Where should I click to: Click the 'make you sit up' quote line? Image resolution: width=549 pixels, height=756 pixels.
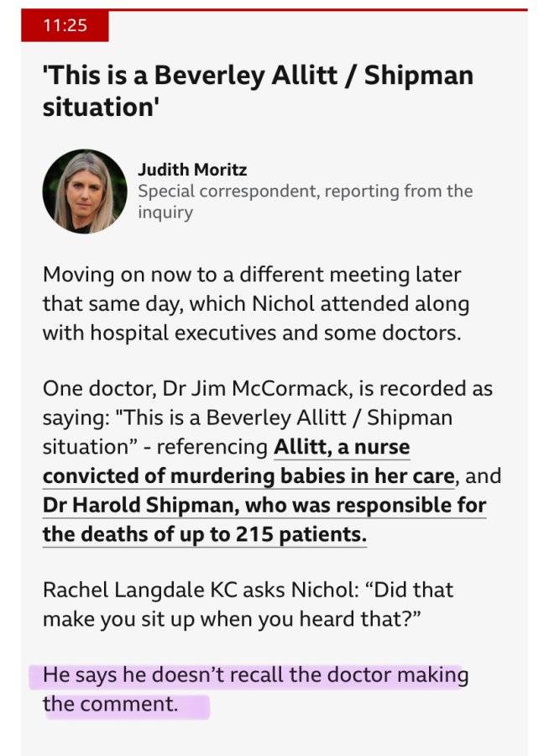[x=232, y=619]
